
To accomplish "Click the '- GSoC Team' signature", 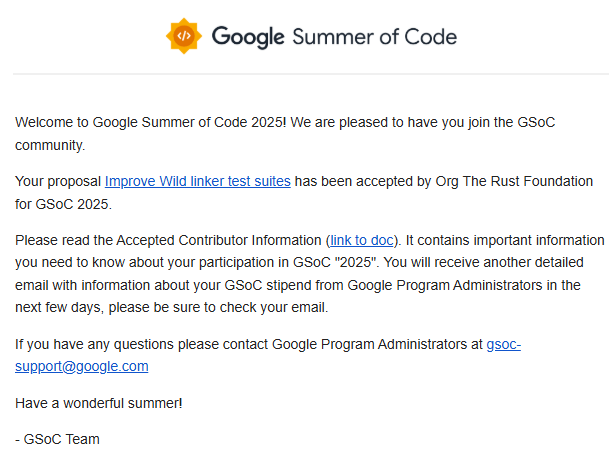I will point(57,439).
